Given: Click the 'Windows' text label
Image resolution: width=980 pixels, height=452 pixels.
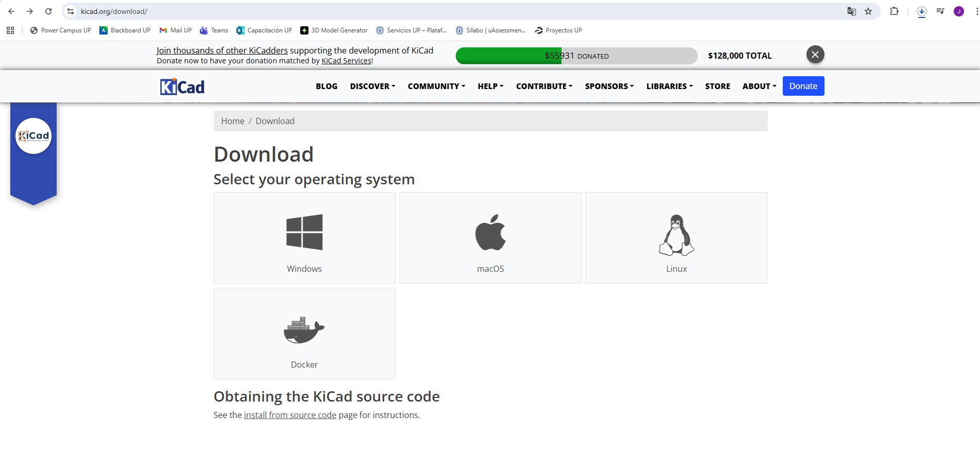Looking at the screenshot, I should click(x=304, y=269).
